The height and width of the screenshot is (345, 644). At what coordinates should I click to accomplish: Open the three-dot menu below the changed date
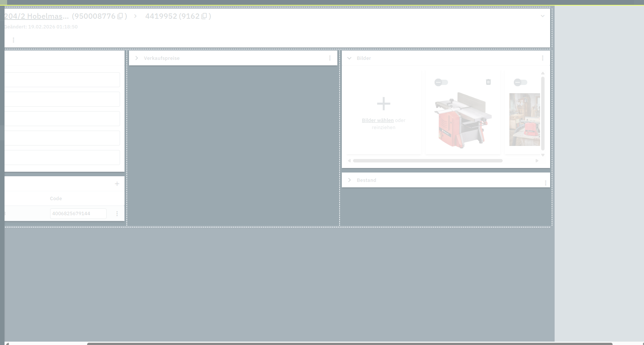pyautogui.click(x=13, y=40)
